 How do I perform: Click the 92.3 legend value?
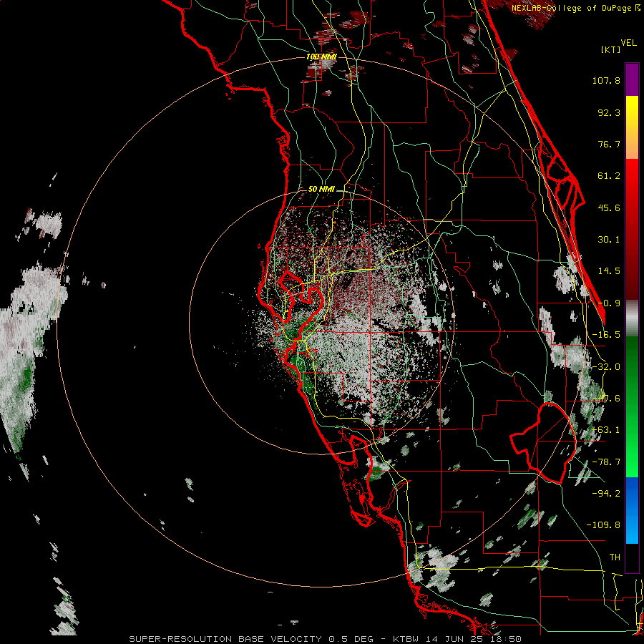coord(609,112)
